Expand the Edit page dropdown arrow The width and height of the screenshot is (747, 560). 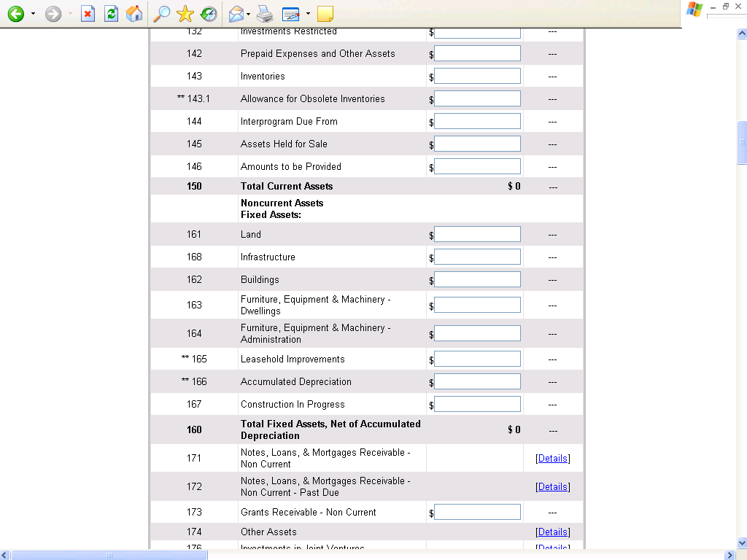click(x=308, y=14)
